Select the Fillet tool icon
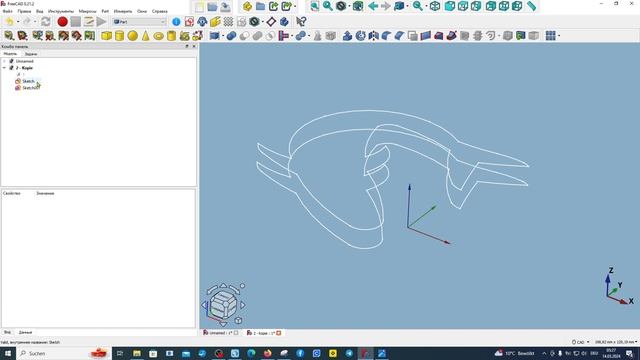Viewport: 640px width, 360px height. pos(387,36)
